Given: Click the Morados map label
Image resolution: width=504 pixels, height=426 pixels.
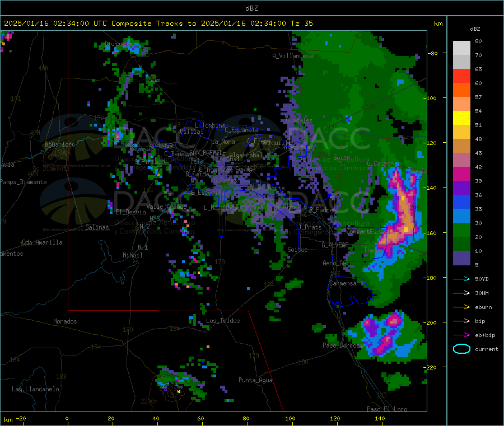Looking at the screenshot, I should (x=65, y=321).
